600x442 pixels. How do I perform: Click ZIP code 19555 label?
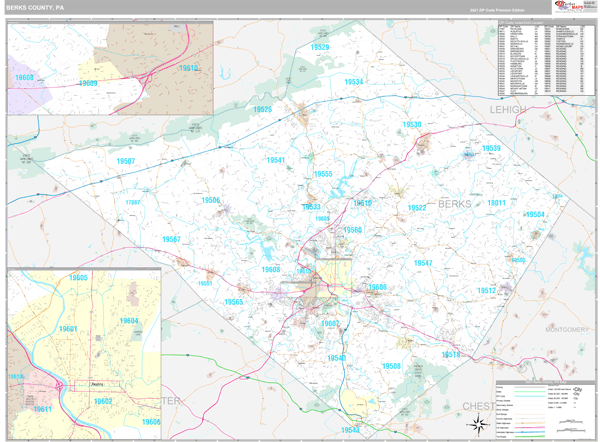click(x=322, y=174)
